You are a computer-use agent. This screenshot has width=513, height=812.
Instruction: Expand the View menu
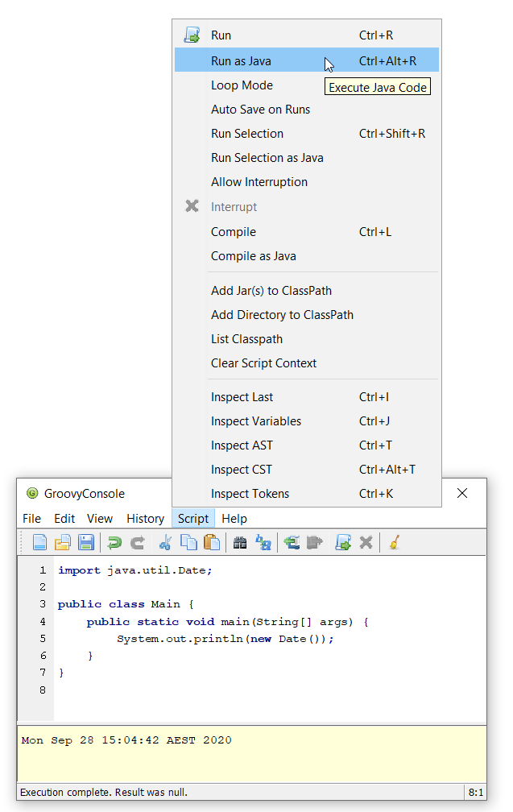(100, 518)
